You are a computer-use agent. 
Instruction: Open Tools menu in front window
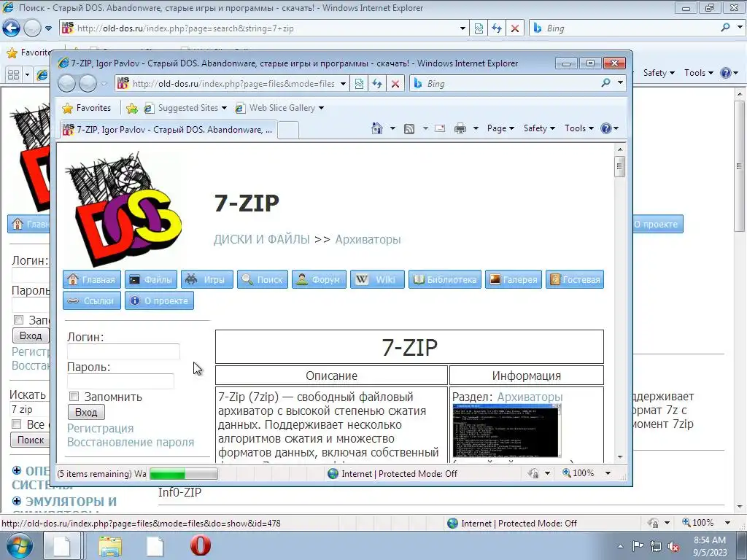click(x=578, y=128)
